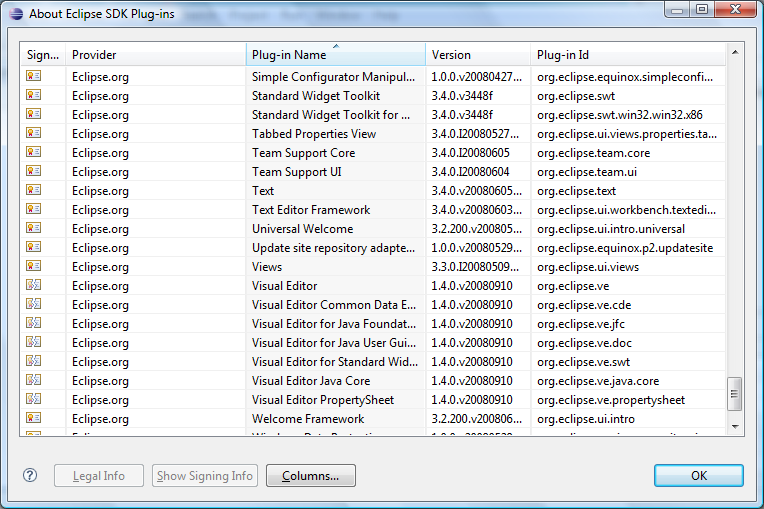The height and width of the screenshot is (509, 764).
Task: Click the vertical scrollbar thumb
Action: (x=735, y=394)
